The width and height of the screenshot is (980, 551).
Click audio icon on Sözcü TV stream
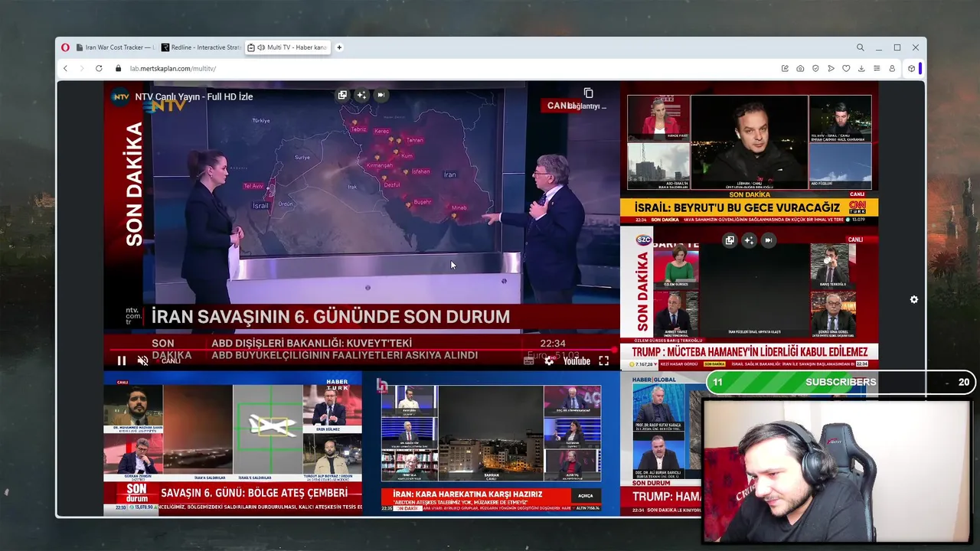(x=768, y=240)
